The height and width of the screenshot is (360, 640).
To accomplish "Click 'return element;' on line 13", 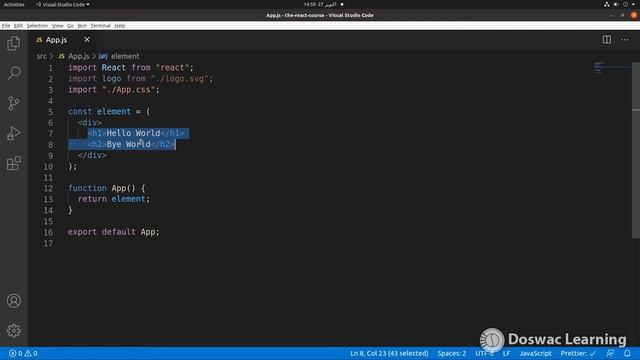I will 114,199.
